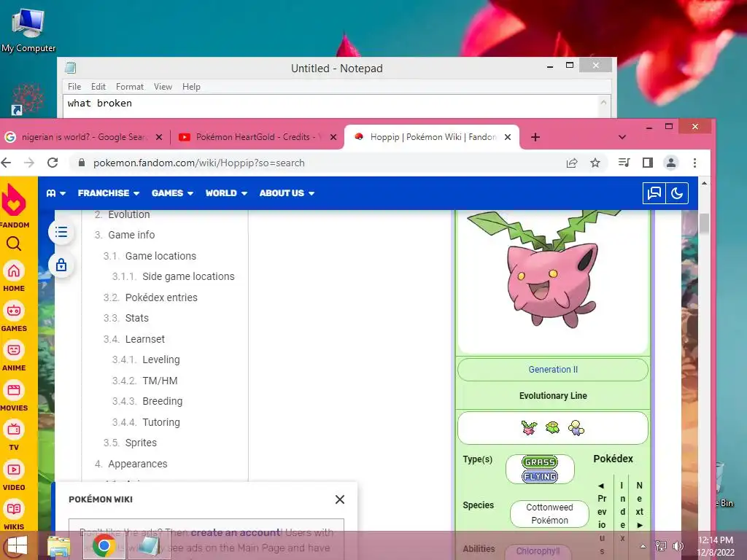Open Chrome side panel icon

648,163
